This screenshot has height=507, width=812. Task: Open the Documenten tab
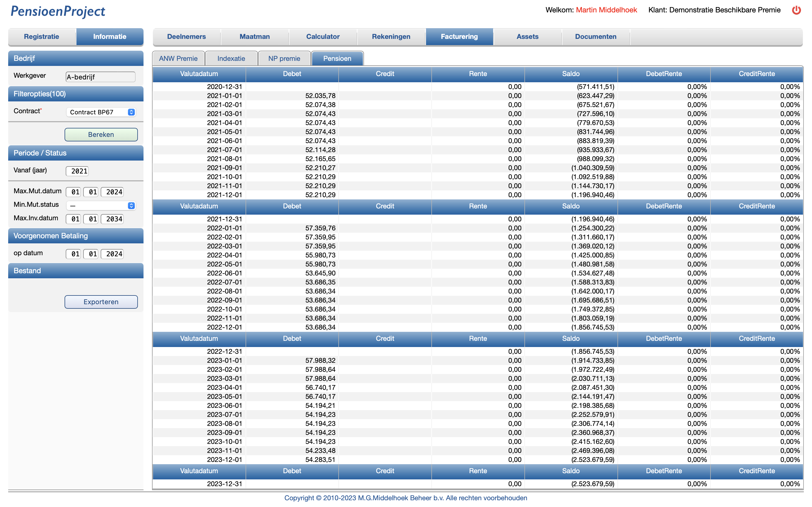pos(595,37)
